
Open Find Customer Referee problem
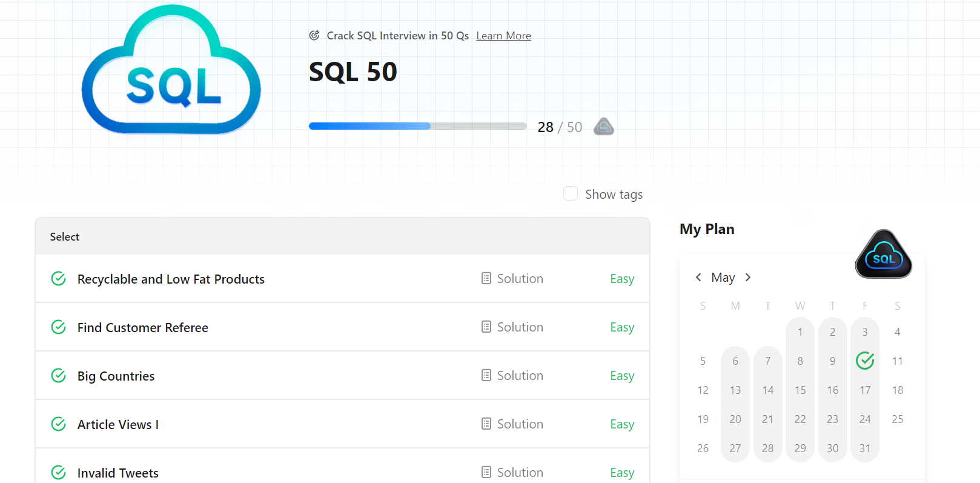coord(143,327)
